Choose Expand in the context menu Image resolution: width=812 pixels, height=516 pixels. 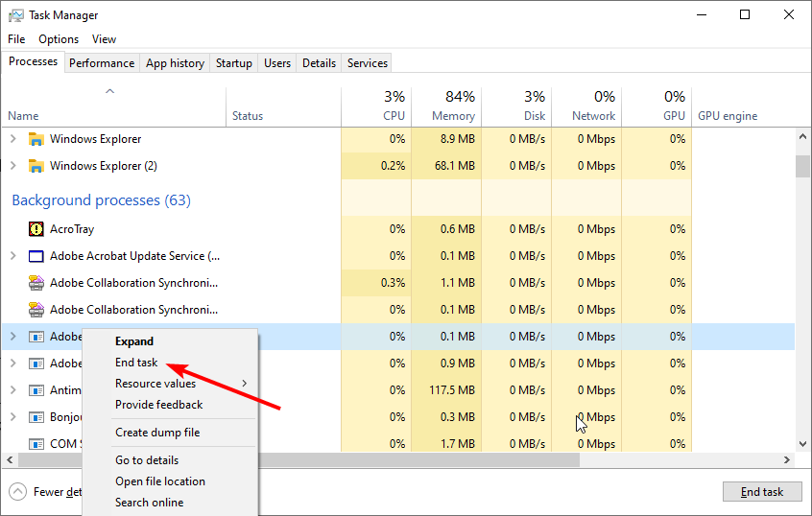click(134, 341)
